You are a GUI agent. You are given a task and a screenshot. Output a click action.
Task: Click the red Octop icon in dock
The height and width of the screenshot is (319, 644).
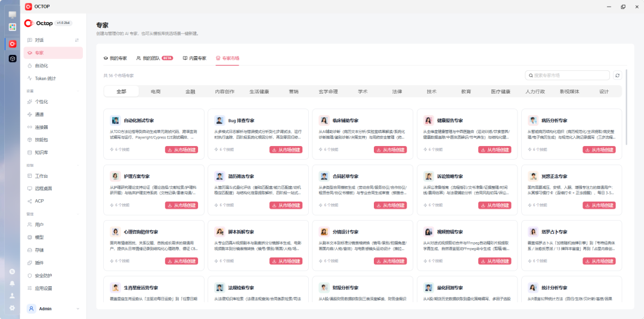point(13,44)
